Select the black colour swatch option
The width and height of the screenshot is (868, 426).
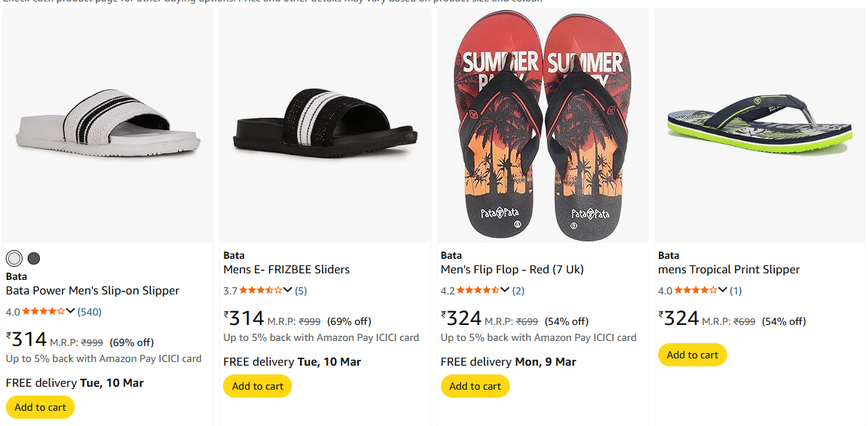click(x=34, y=258)
